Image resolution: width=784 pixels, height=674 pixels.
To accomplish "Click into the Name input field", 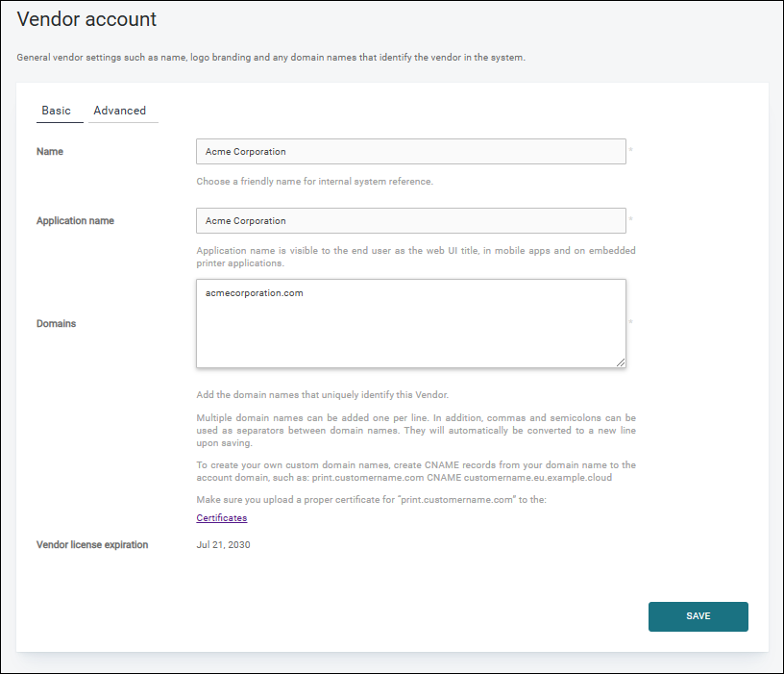I will (410, 152).
